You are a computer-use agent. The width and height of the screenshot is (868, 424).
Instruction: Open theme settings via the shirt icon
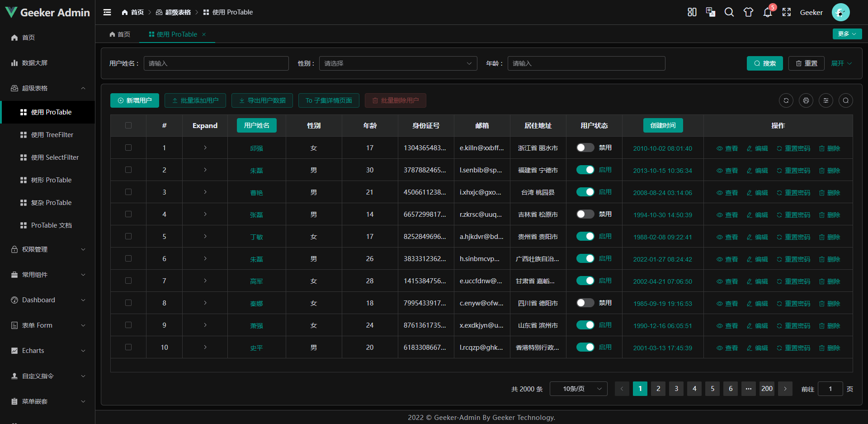(x=748, y=12)
